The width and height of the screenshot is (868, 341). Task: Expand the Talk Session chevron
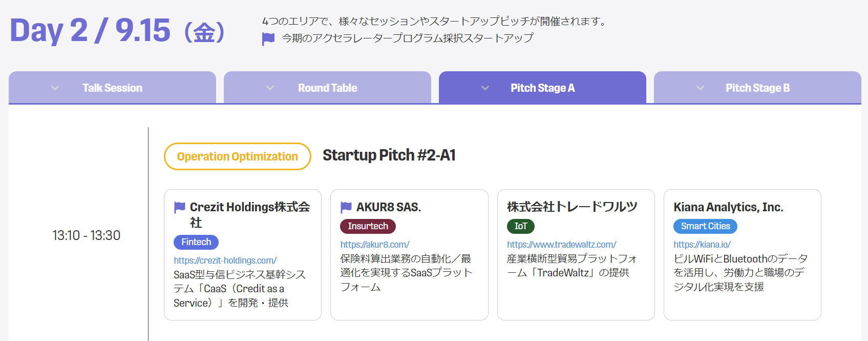click(55, 88)
